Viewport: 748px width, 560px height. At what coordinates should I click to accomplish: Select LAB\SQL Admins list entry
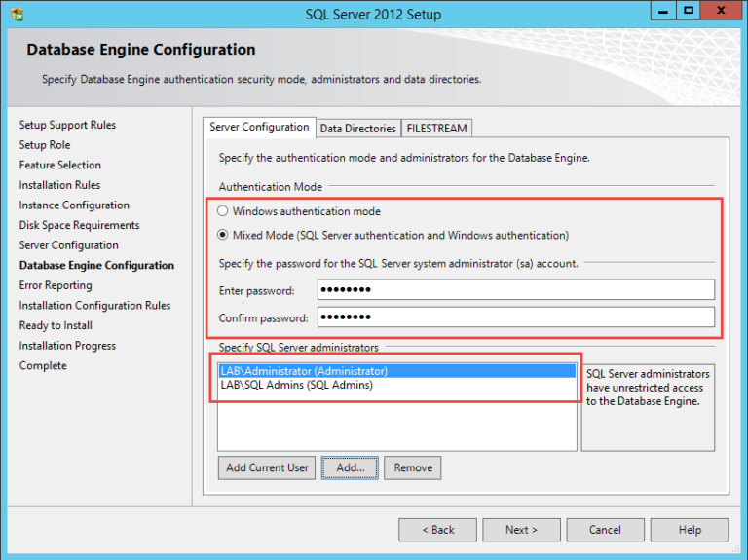[296, 385]
